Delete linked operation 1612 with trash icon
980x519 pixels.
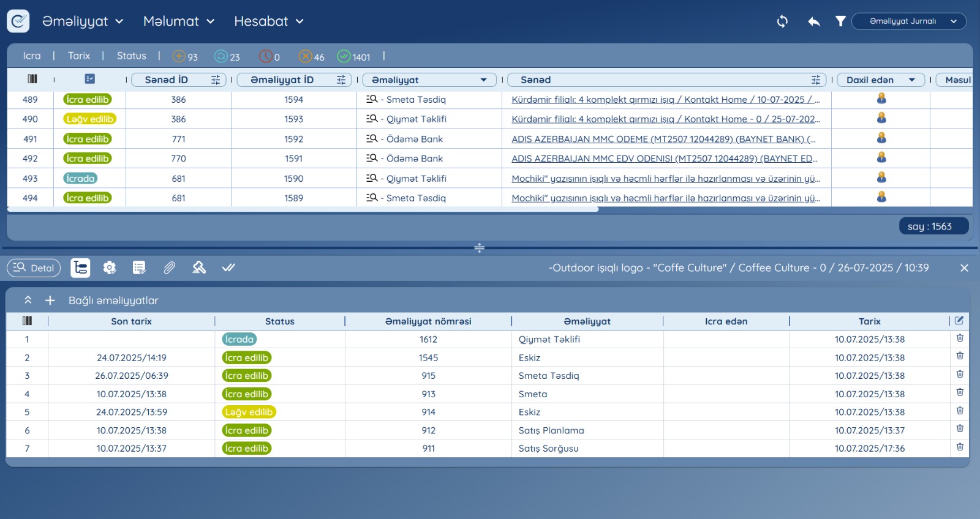(960, 338)
